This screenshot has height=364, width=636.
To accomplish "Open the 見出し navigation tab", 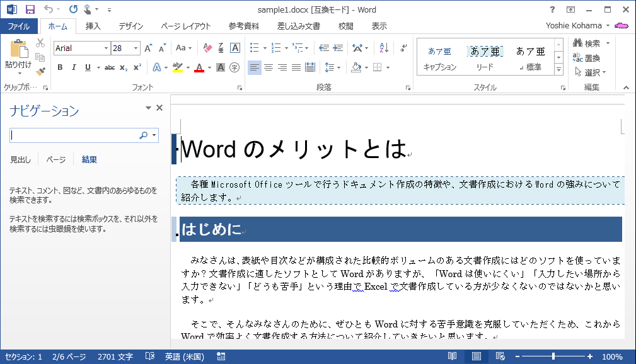I will tap(20, 160).
